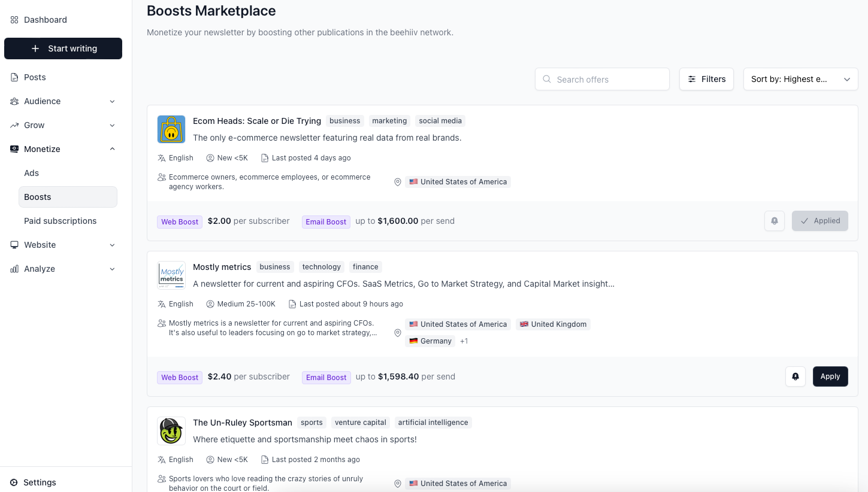The height and width of the screenshot is (492, 868).
Task: Open the Sort by dropdown
Action: point(800,79)
